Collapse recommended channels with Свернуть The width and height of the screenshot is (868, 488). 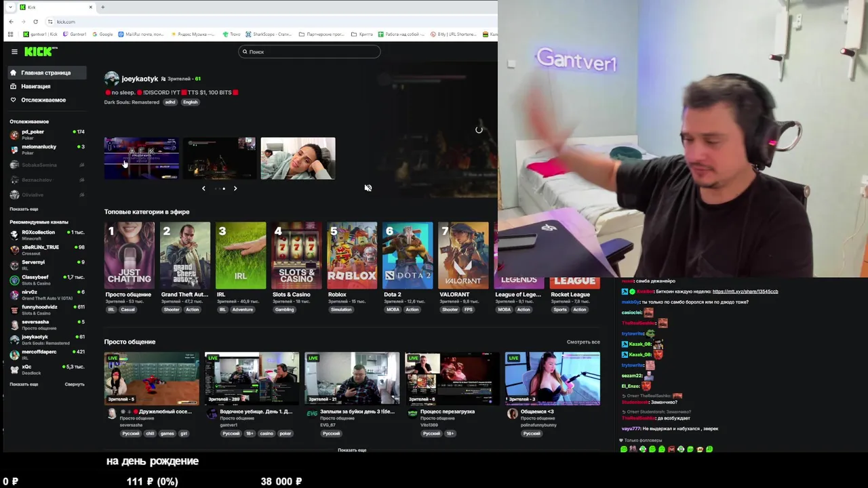pyautogui.click(x=75, y=384)
